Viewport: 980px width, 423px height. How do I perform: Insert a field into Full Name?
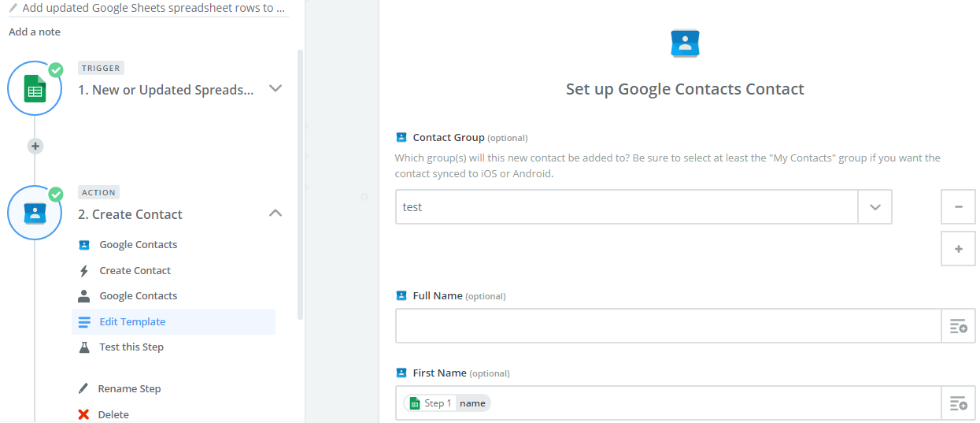[958, 326]
